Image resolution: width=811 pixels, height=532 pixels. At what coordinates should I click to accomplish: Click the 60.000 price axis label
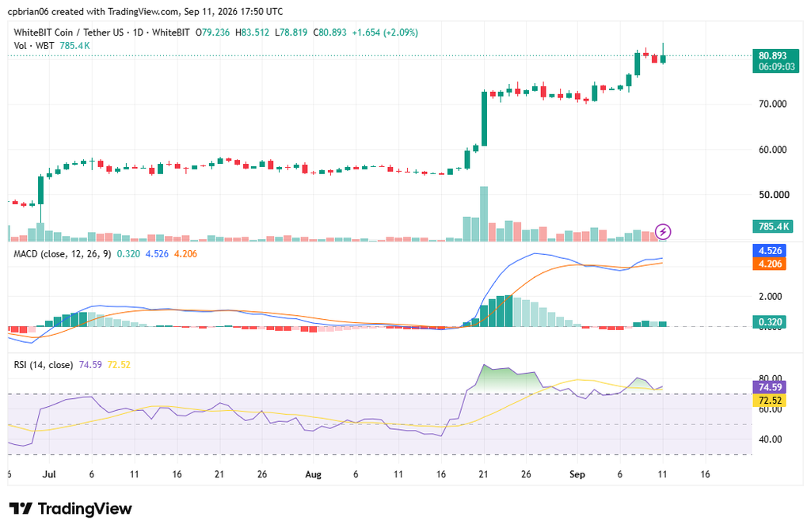tap(773, 150)
